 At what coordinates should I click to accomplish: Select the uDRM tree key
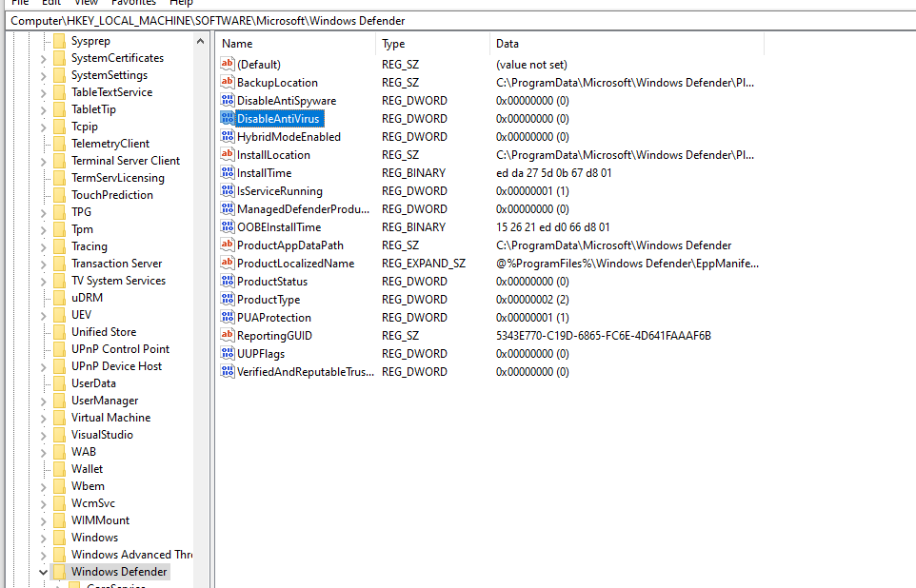pos(87,298)
